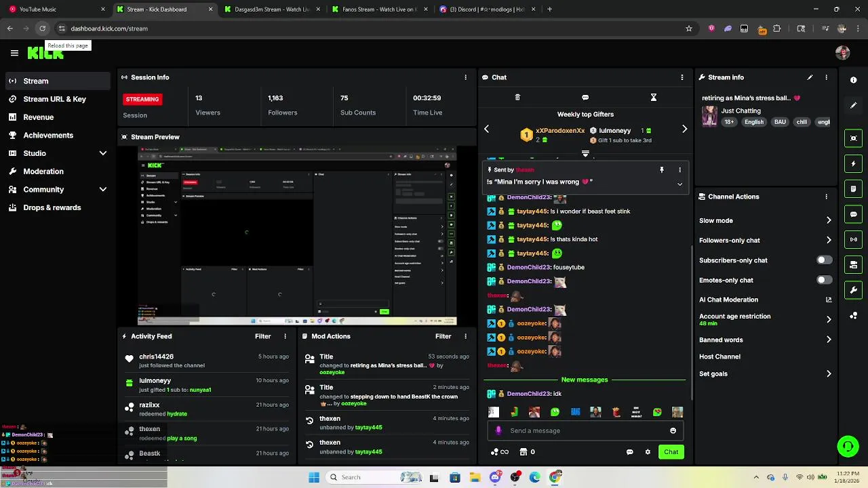
Task: Expand the Community sidebar section
Action: (x=102, y=190)
